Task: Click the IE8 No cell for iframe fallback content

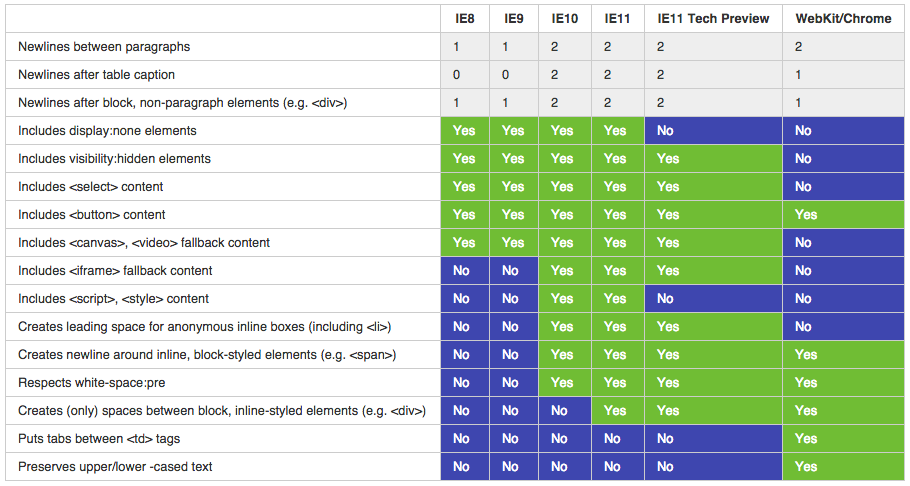Action: 464,271
